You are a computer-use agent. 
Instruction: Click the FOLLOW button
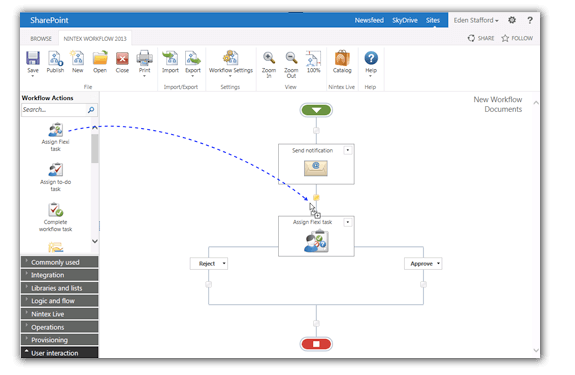[517, 38]
